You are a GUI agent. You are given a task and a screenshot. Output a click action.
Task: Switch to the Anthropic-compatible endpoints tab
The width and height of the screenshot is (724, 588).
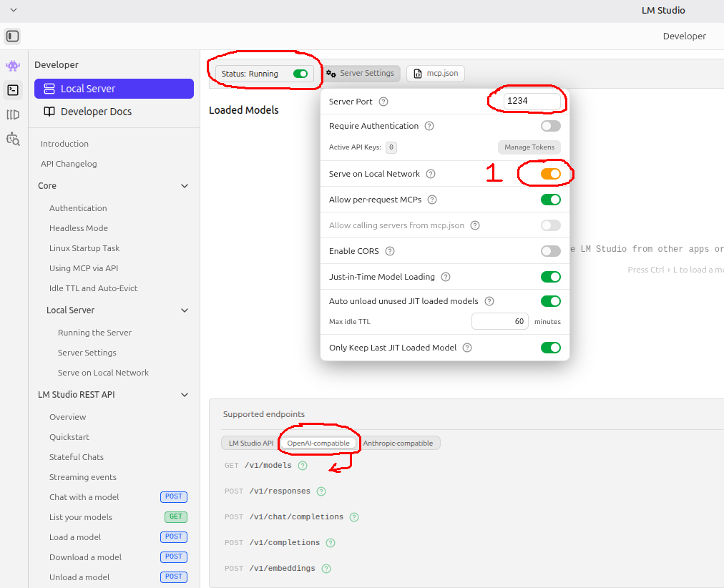tap(398, 443)
